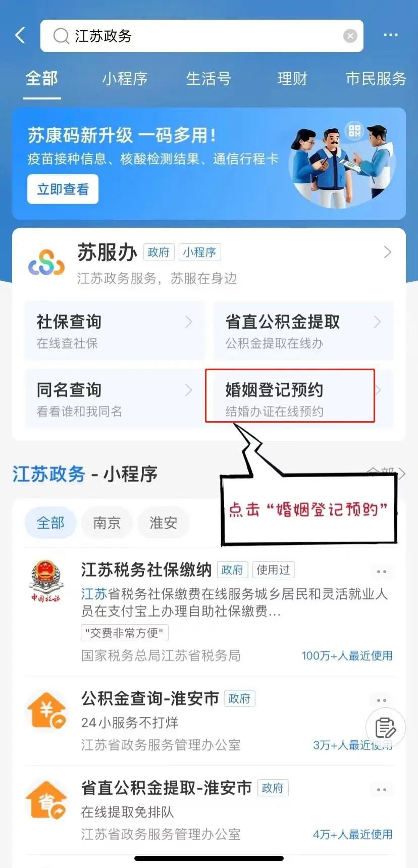Select the 南京 city filter chip
This screenshot has width=418, height=868.
tap(107, 523)
